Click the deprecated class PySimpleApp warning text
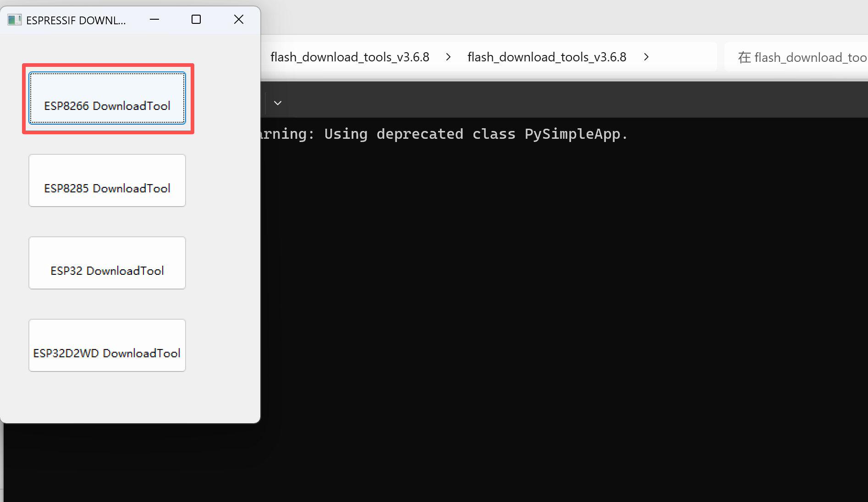This screenshot has width=868, height=502. [x=444, y=134]
